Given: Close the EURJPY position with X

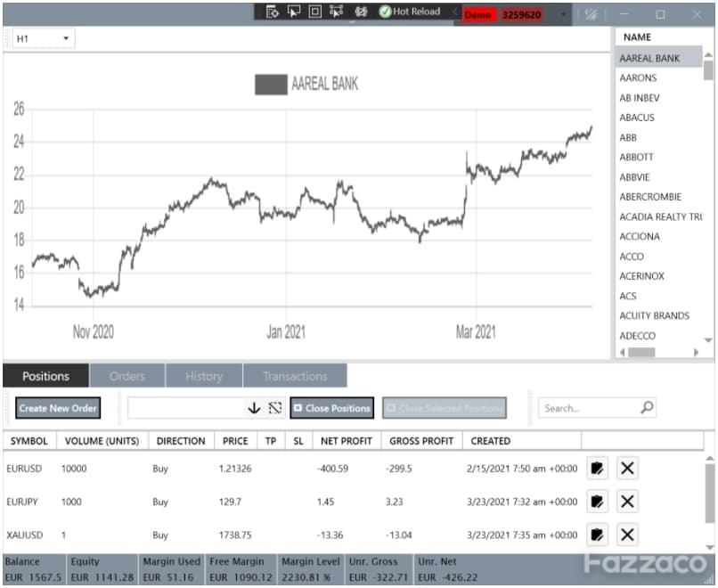Looking at the screenshot, I should [627, 502].
